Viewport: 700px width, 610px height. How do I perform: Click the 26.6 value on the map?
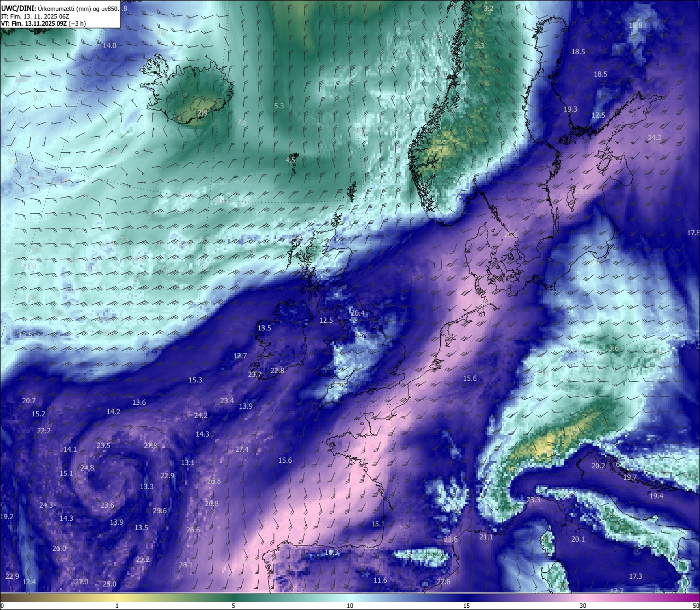point(193,530)
